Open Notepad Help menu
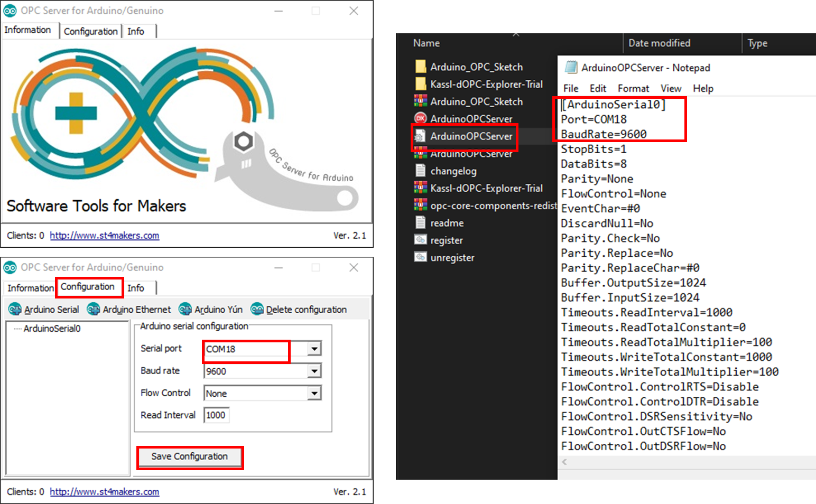816x504 pixels. (x=703, y=88)
